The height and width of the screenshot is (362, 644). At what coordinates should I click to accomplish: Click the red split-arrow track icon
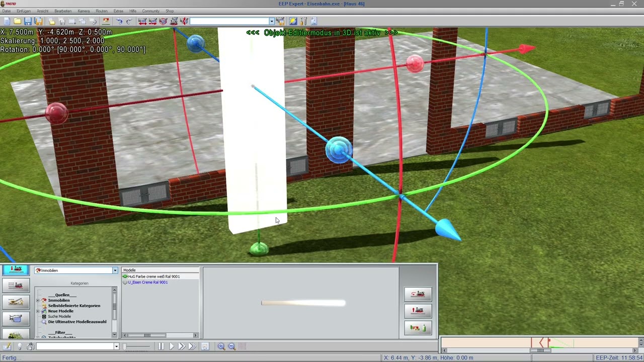[x=184, y=21]
